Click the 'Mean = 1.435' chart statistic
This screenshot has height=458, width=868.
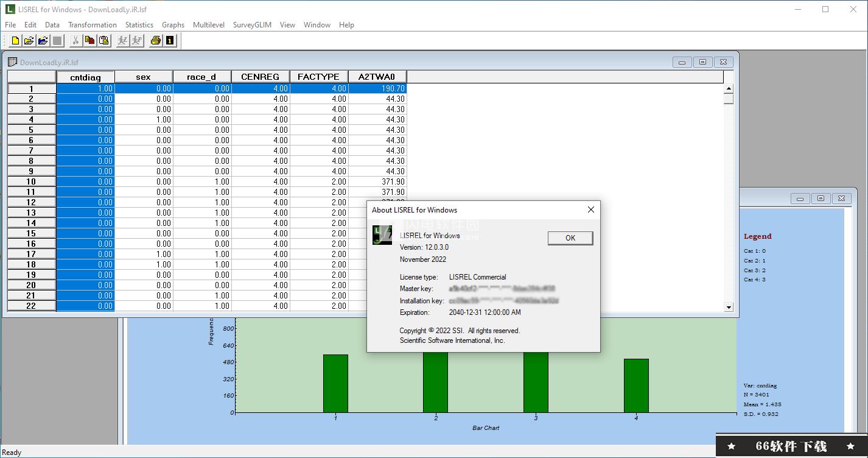pyautogui.click(x=763, y=404)
